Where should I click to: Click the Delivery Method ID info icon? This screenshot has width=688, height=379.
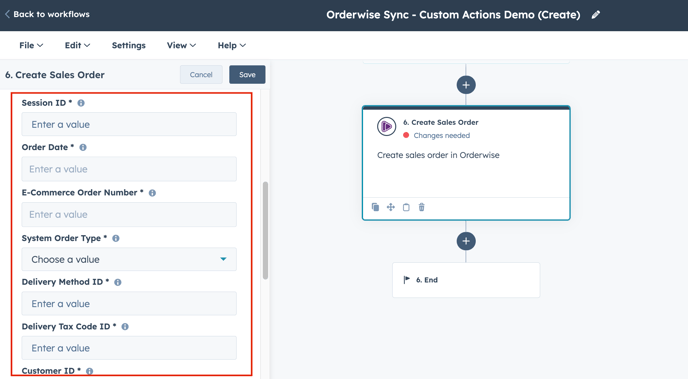pos(118,282)
